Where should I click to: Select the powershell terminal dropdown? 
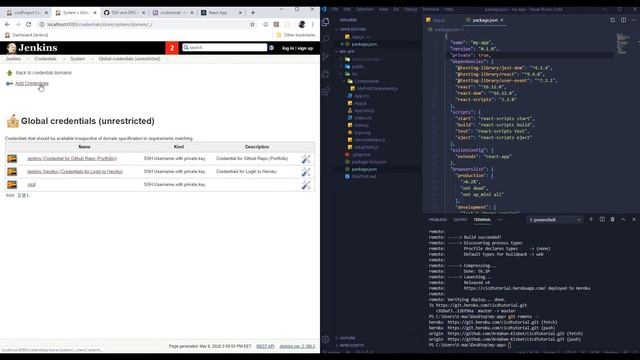pos(555,220)
